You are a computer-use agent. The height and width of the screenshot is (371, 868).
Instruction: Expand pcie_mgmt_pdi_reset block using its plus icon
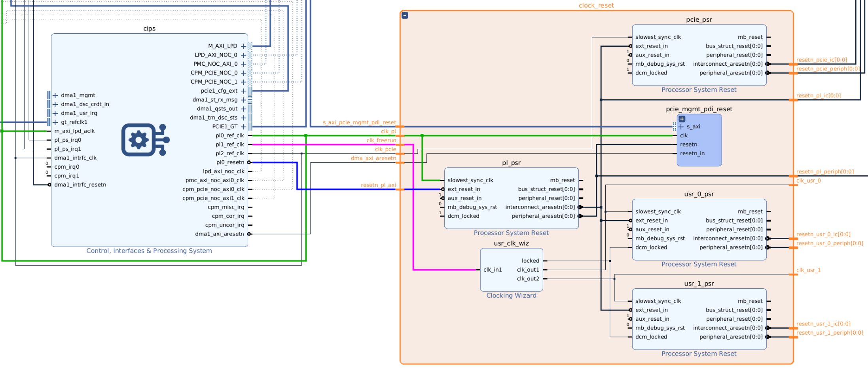[x=682, y=119]
